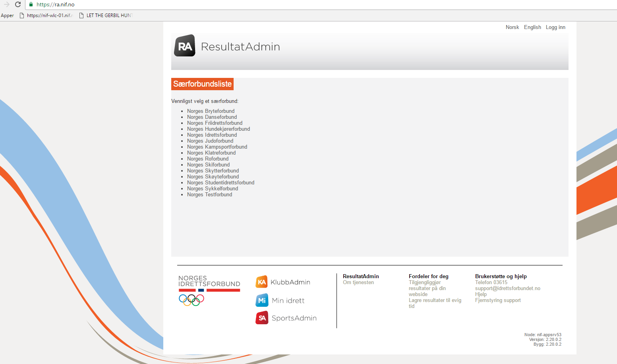The width and height of the screenshot is (617, 364).
Task: Click the Vennligst velg et særforbund text
Action: click(205, 101)
